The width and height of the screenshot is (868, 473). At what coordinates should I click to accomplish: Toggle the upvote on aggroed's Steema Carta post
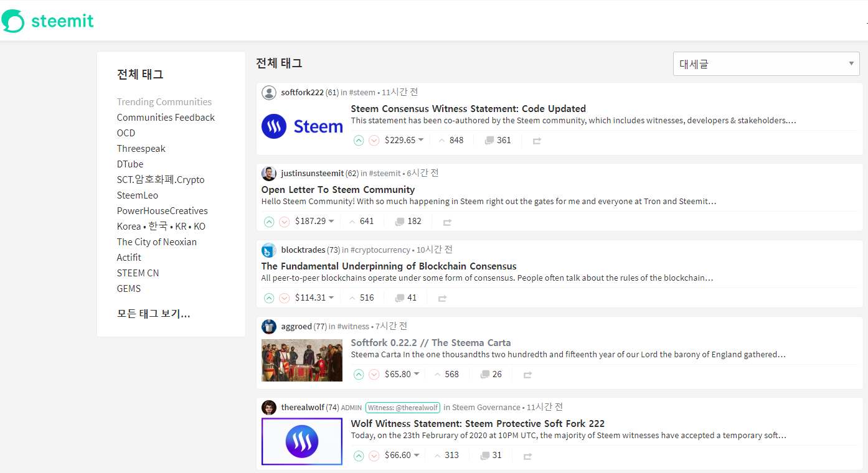click(x=358, y=373)
